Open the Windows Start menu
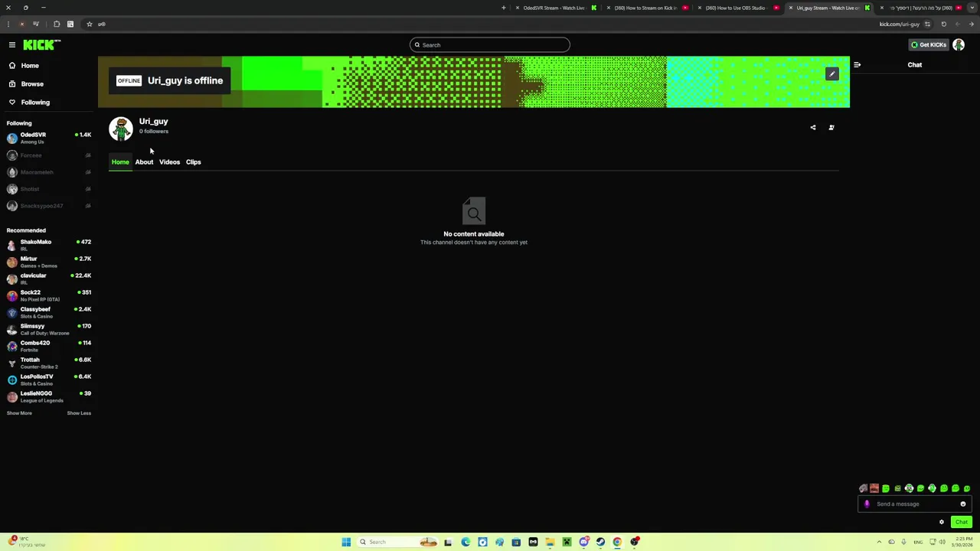The image size is (980, 551). [x=346, y=542]
